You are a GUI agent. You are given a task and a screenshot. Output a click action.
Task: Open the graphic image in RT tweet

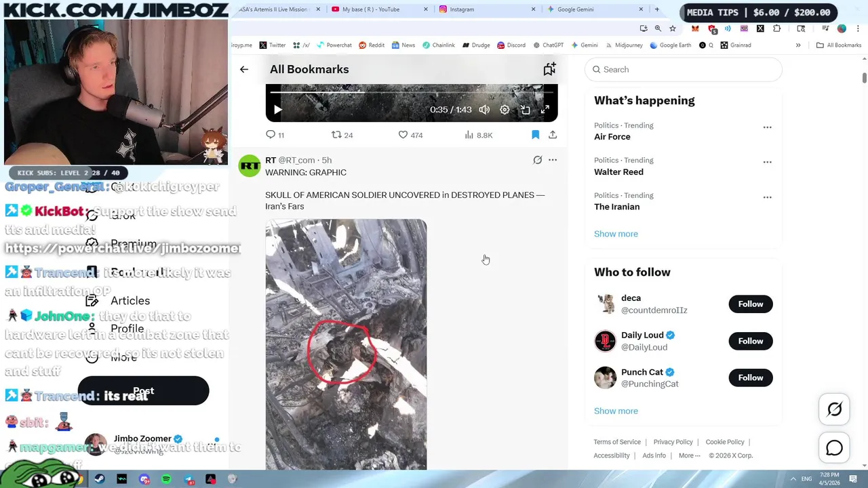(346, 344)
